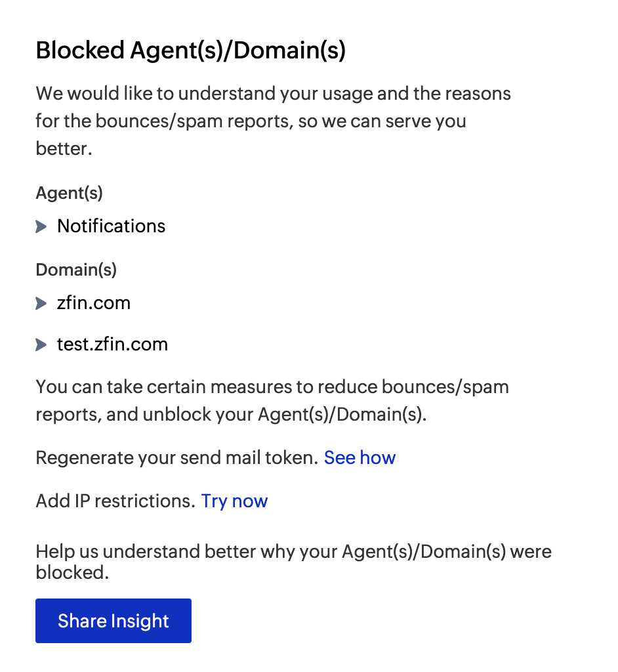Click the arrow icon beside test.zfin.com
The height and width of the screenshot is (672, 618).
pos(40,345)
